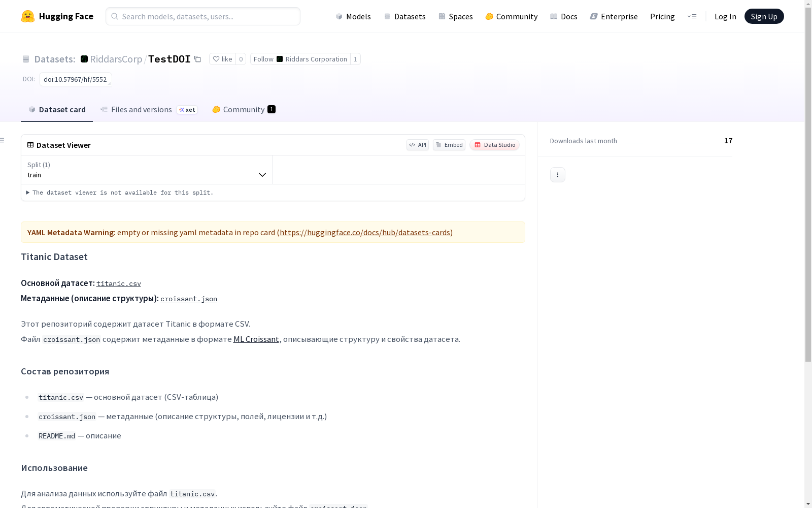Go to Datasets in top navigation
Image resolution: width=812 pixels, height=508 pixels.
[x=404, y=16]
